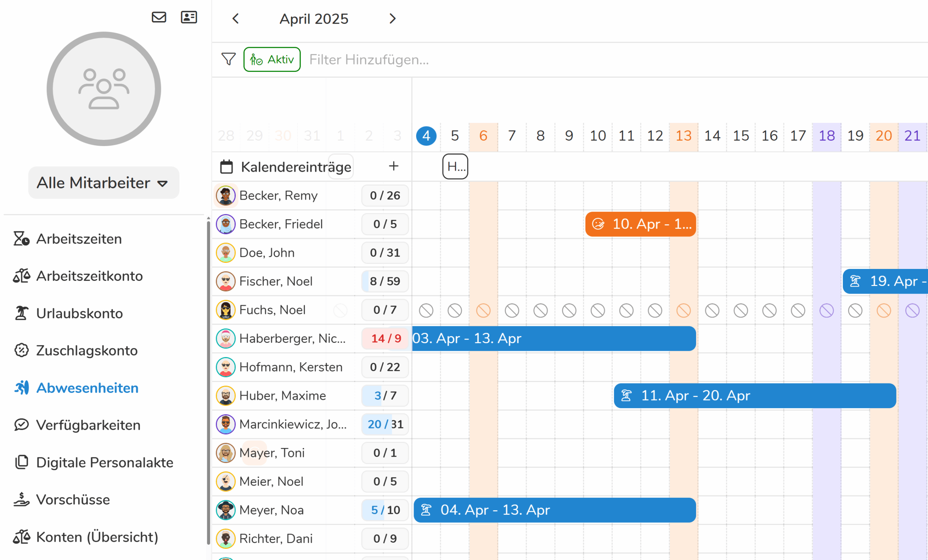Toggle the Aktiv filter chip

pos(272,59)
